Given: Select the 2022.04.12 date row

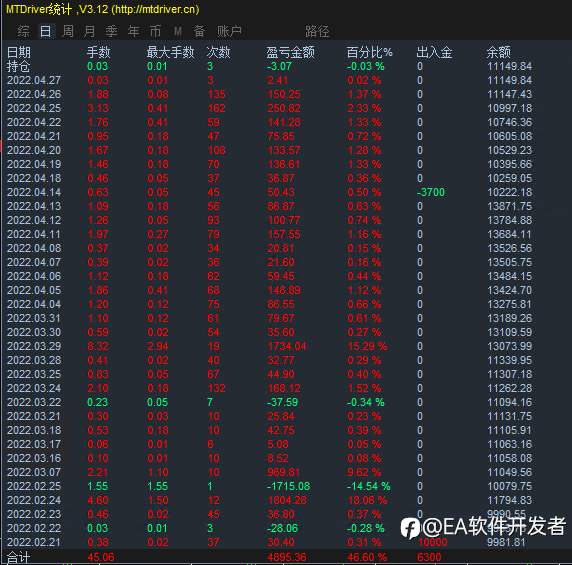Looking at the screenshot, I should tap(269, 220).
